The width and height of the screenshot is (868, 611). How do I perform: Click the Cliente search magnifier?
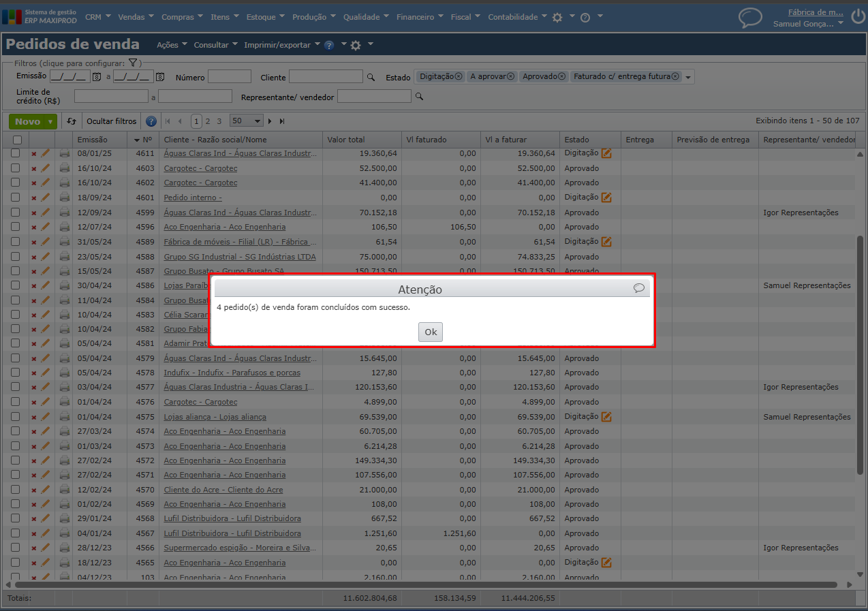click(x=371, y=77)
